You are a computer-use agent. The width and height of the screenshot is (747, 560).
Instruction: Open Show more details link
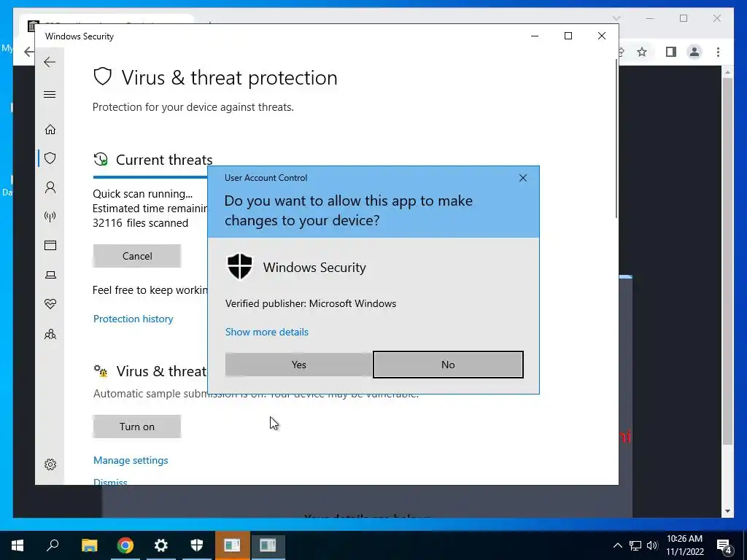tap(267, 332)
